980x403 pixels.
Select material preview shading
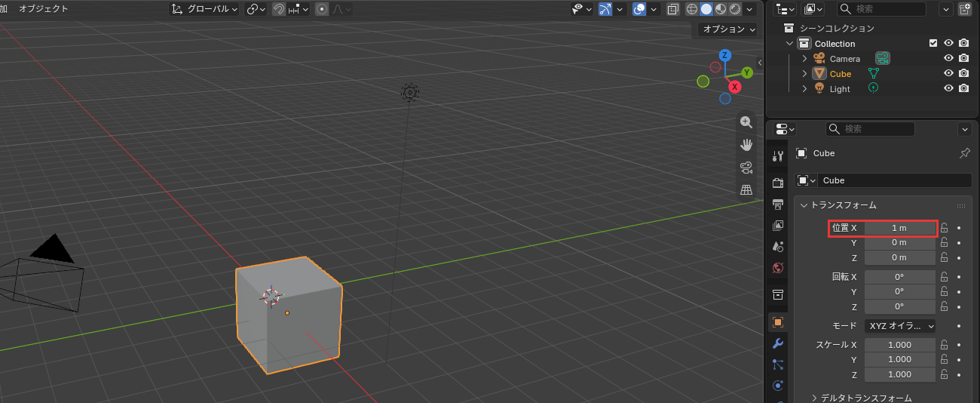(x=720, y=9)
